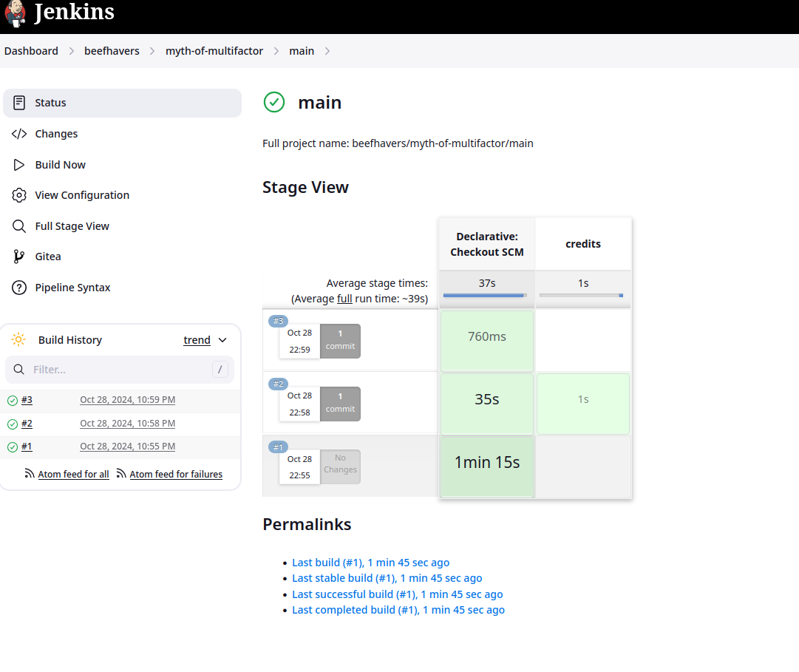Image resolution: width=799 pixels, height=672 pixels.
Task: Click the View Configuration gear icon
Action: click(x=20, y=195)
